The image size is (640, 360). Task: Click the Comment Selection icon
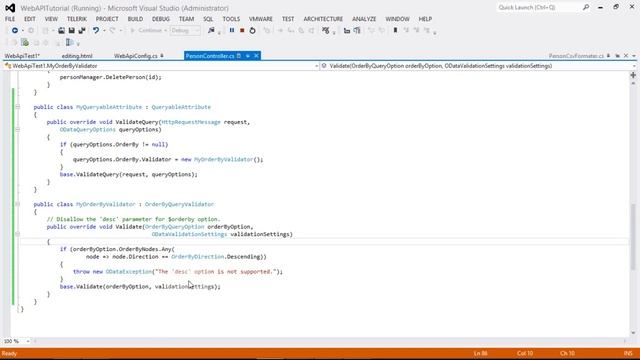[x=371, y=31]
